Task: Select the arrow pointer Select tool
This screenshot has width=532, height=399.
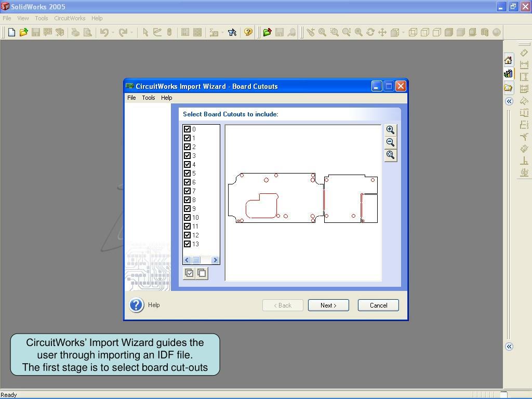Action: pos(145,32)
